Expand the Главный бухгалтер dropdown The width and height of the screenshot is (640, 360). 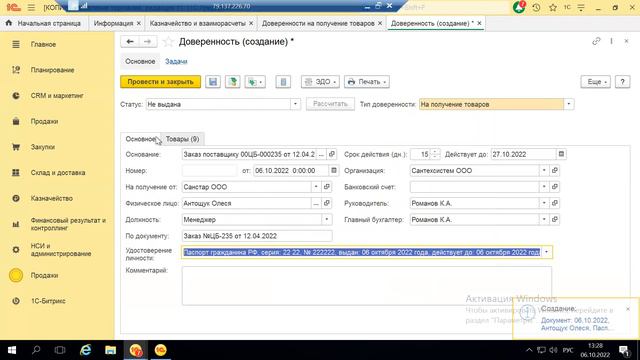click(544, 220)
